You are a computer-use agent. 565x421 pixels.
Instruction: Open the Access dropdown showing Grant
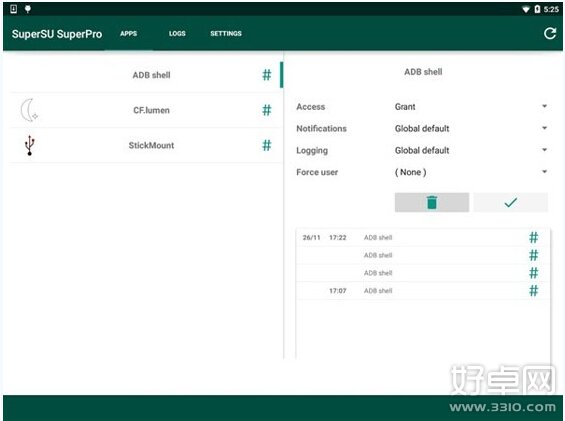coord(471,107)
